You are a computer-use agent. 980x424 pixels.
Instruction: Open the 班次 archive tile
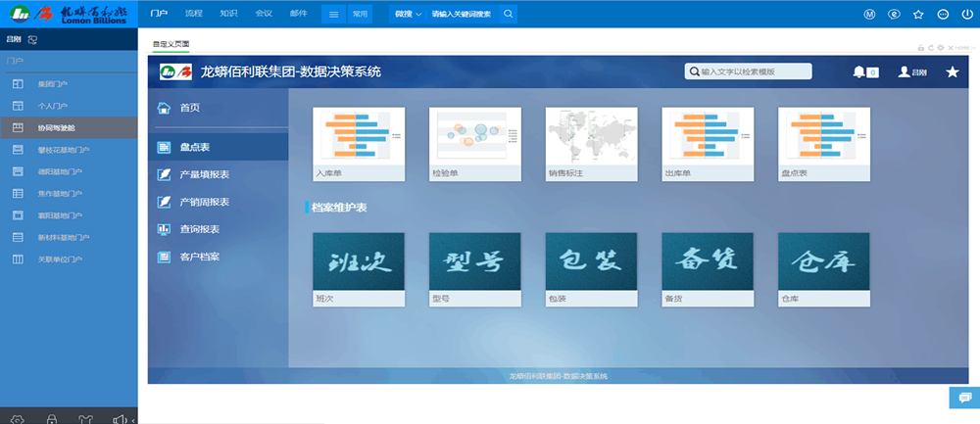click(359, 269)
